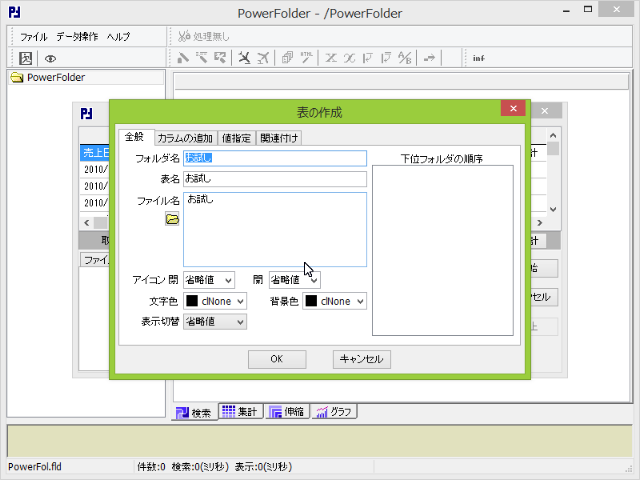Switch to the グラフ bottom tab

[335, 412]
